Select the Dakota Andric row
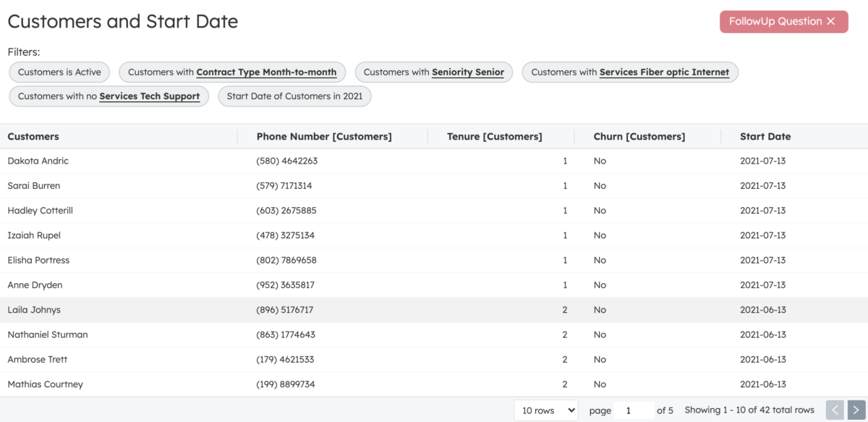Image resolution: width=868 pixels, height=422 pixels. [x=38, y=161]
